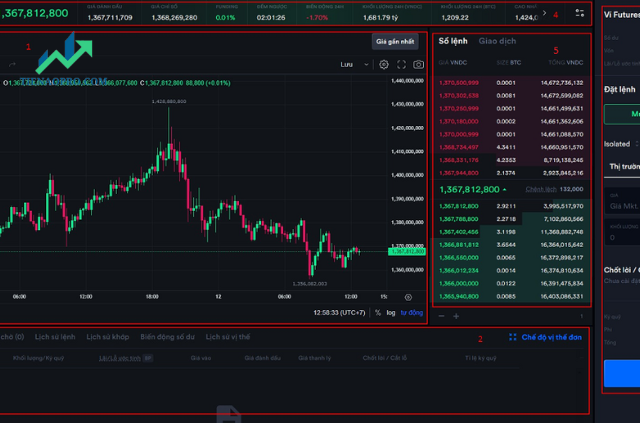Click Giá thanh lý column header

(x=314, y=358)
